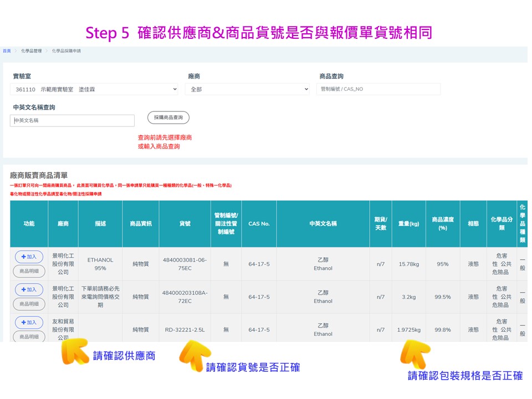The height and width of the screenshot is (399, 532).
Task: Click the 化學品分類 column header
Action: pyautogui.click(x=502, y=223)
